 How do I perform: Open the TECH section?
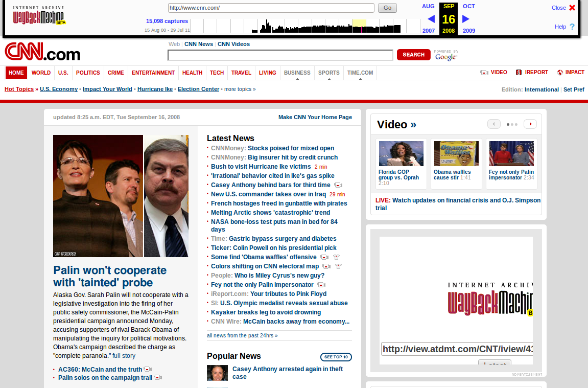[217, 73]
